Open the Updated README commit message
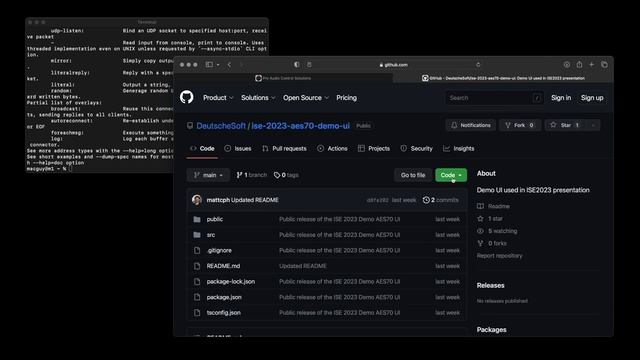 point(255,200)
